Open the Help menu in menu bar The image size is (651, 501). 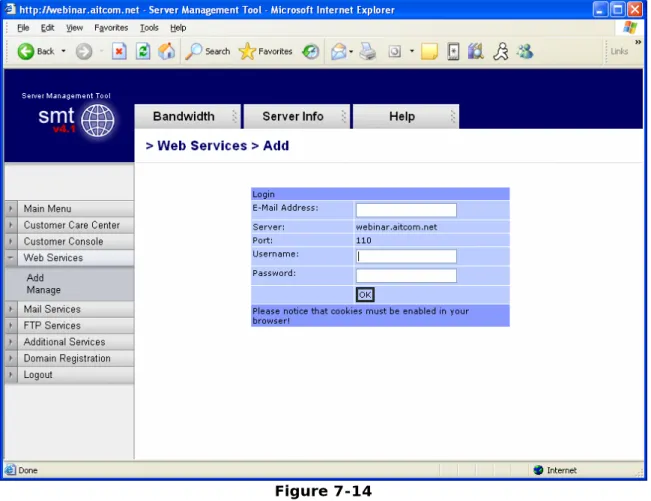(x=178, y=28)
